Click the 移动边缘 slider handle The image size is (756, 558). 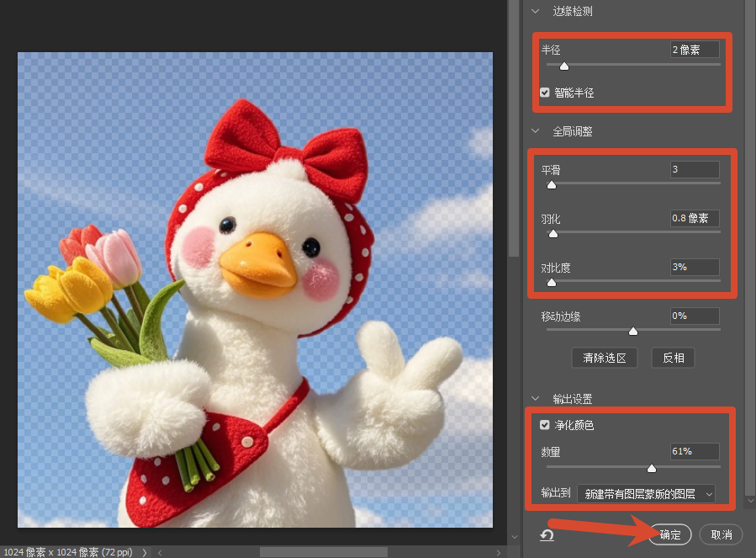tap(633, 331)
